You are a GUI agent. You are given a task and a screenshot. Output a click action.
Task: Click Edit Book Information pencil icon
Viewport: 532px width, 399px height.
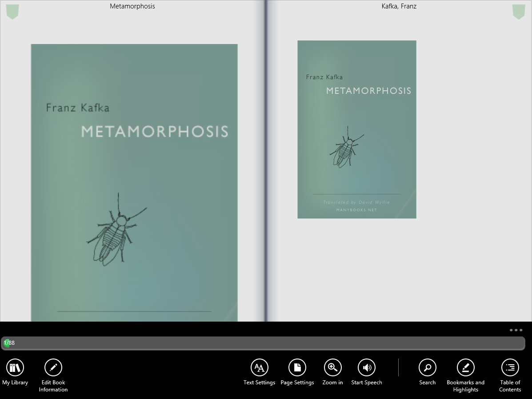point(53,368)
